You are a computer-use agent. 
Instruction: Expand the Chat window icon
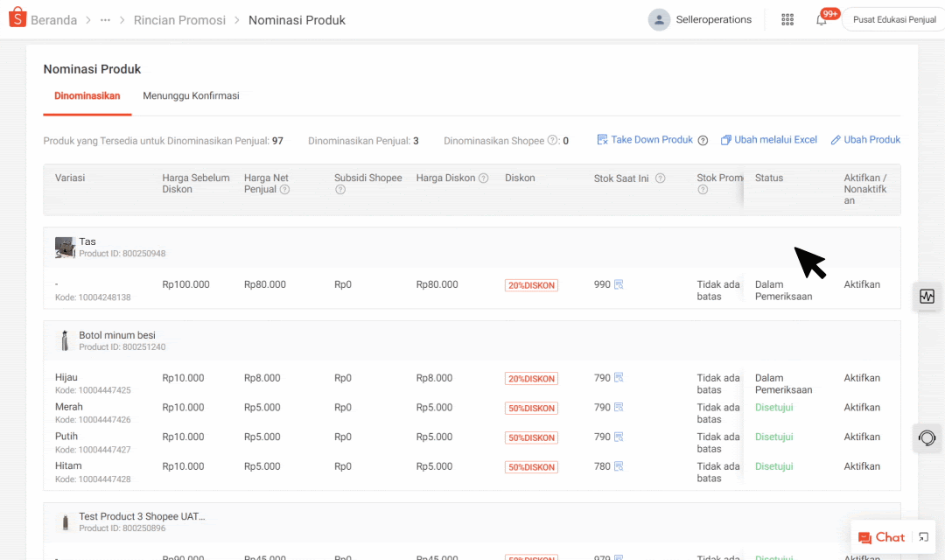[923, 537]
